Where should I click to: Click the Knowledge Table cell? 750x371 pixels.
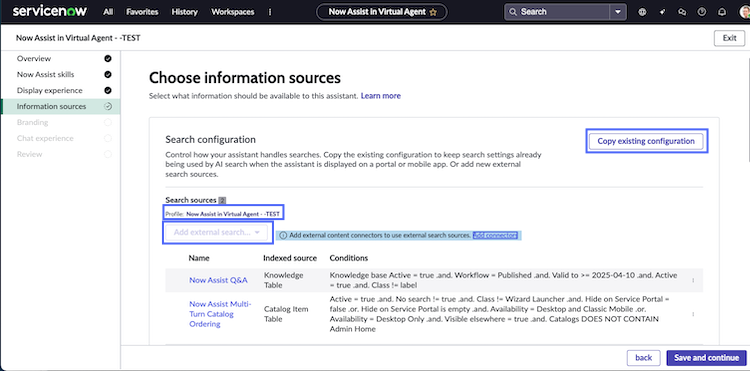[284, 280]
